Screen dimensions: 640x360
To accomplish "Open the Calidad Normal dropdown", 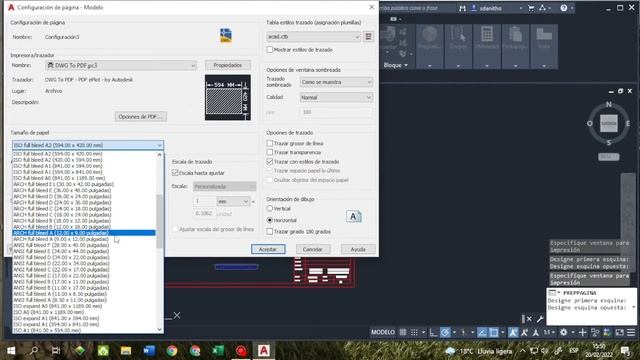I will [x=336, y=98].
